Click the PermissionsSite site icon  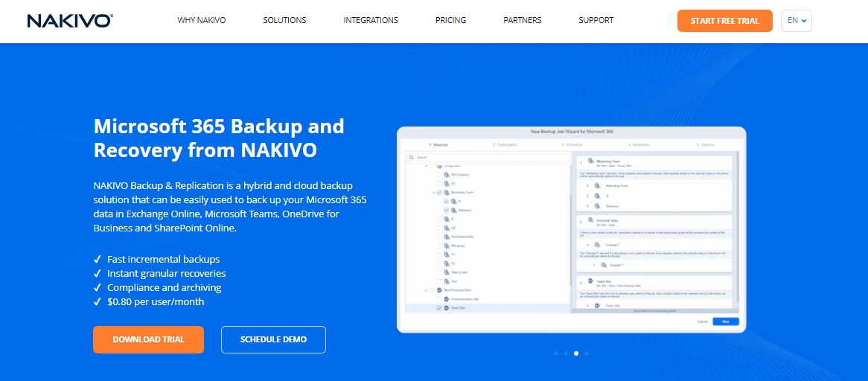pos(447,237)
